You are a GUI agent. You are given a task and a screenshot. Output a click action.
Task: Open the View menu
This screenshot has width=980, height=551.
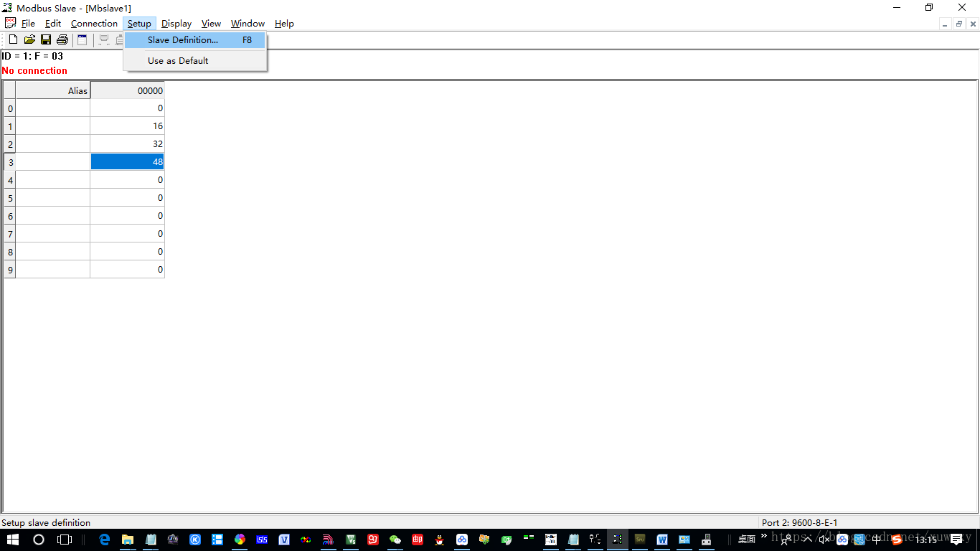point(211,24)
